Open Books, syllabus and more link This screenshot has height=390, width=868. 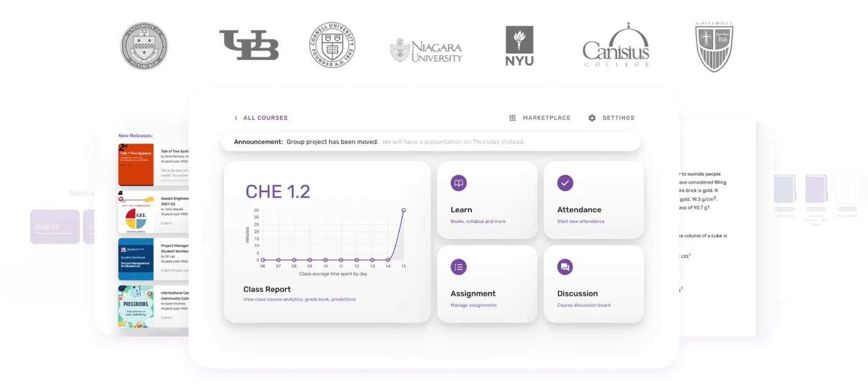point(478,221)
